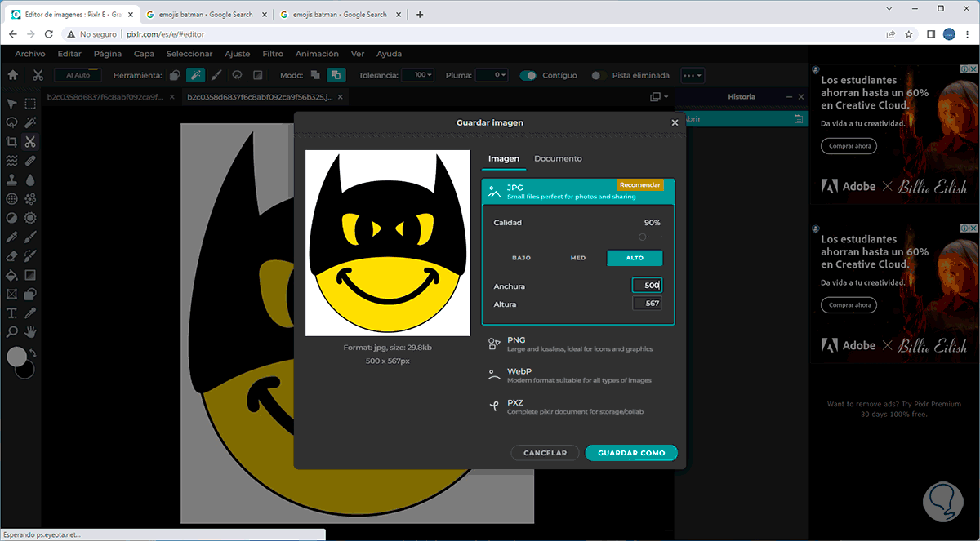Swap foreground and background colors
The image size is (980, 541).
click(33, 353)
